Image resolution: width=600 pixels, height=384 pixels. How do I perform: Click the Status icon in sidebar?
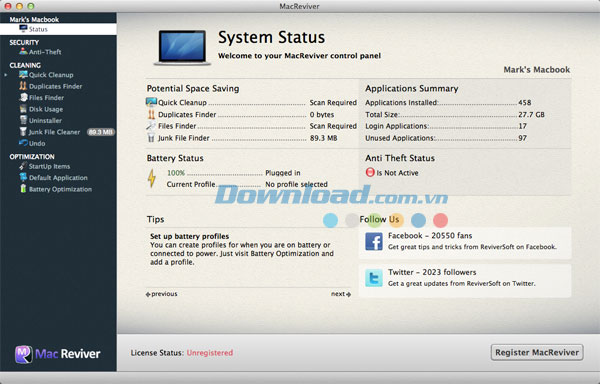[23, 29]
